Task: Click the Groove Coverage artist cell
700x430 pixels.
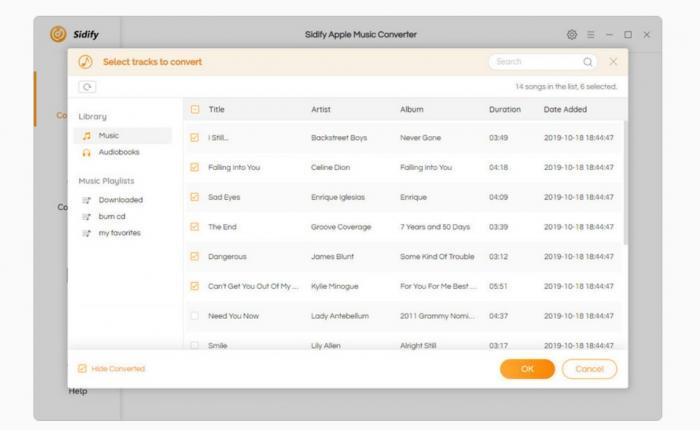Action: click(341, 227)
